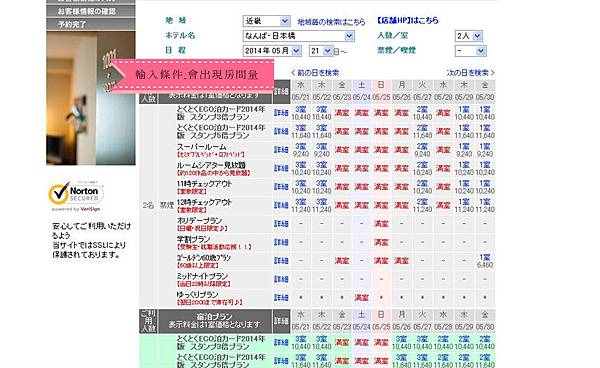Open 詳細 for ミッドナイトプラン
This screenshot has width=600, height=368.
281,279
